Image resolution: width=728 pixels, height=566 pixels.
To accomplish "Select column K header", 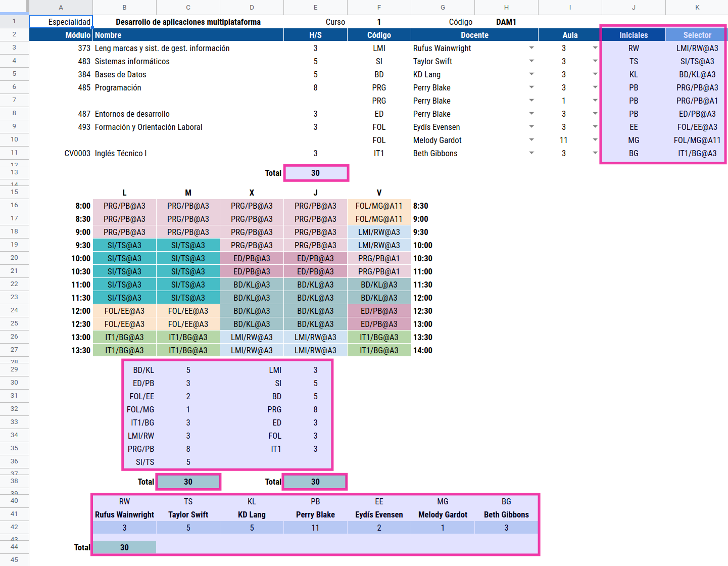I will 697,7.
